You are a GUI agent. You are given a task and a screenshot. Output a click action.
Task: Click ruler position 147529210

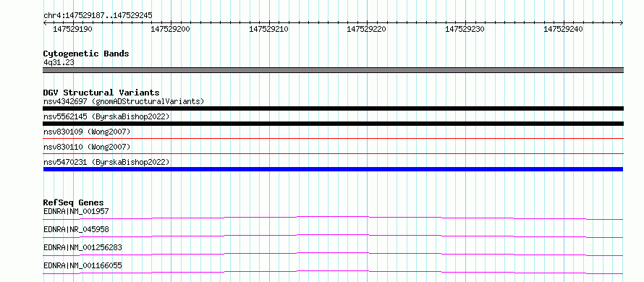269,29
